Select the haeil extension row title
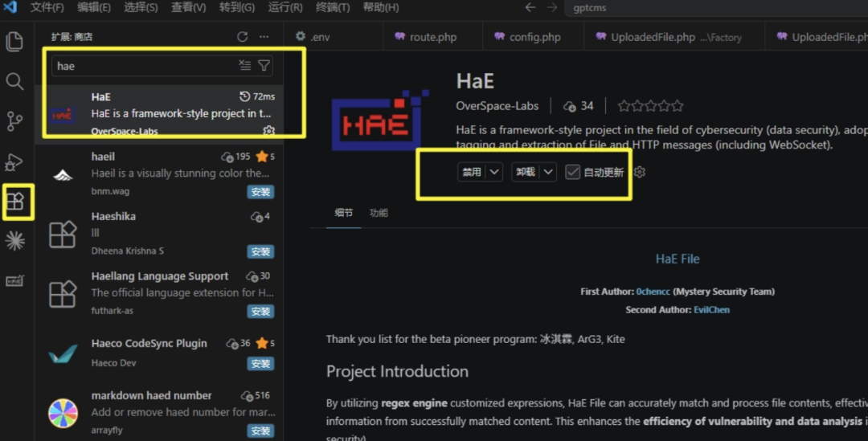Image resolution: width=868 pixels, height=441 pixels. coord(103,157)
